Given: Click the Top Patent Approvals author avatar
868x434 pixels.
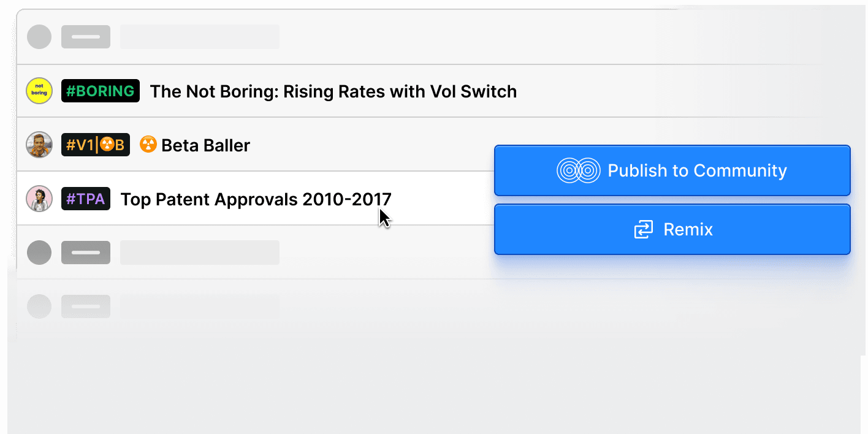Looking at the screenshot, I should point(39,199).
